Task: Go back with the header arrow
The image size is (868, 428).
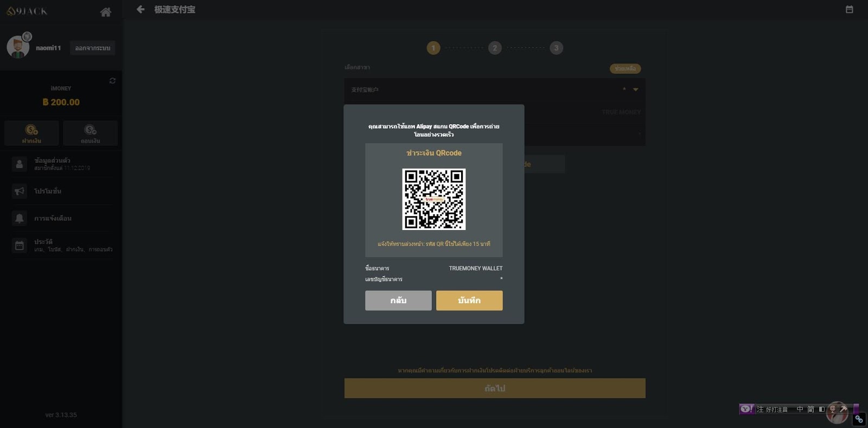Action: [141, 9]
